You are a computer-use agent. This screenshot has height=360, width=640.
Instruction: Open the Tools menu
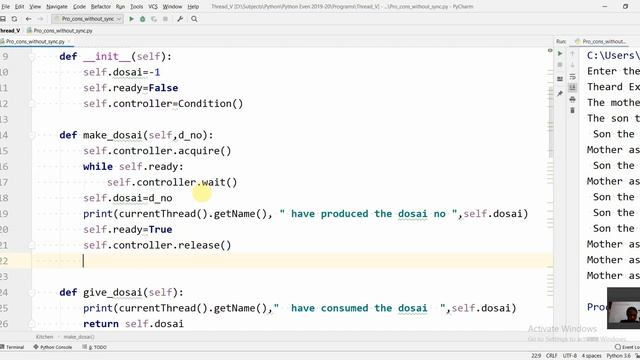coord(136,7)
